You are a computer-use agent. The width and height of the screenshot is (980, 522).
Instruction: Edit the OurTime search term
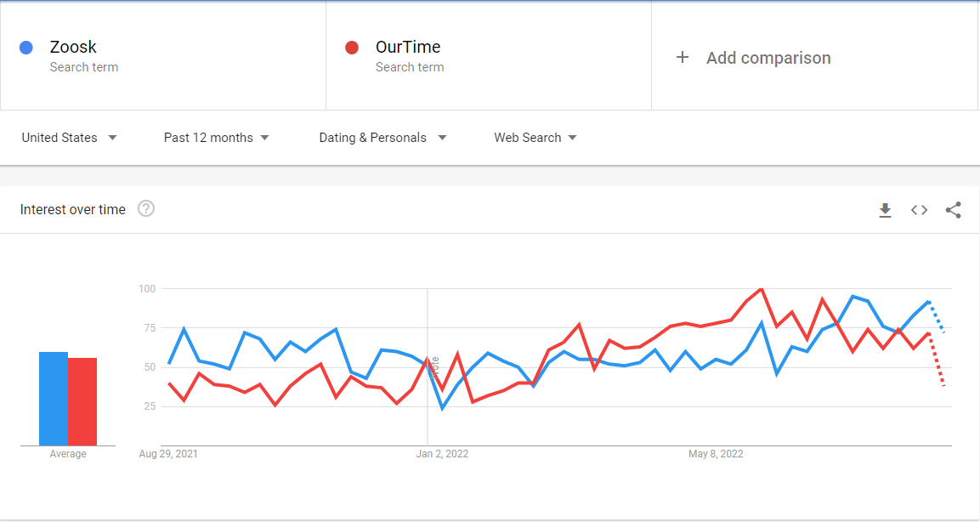[408, 48]
